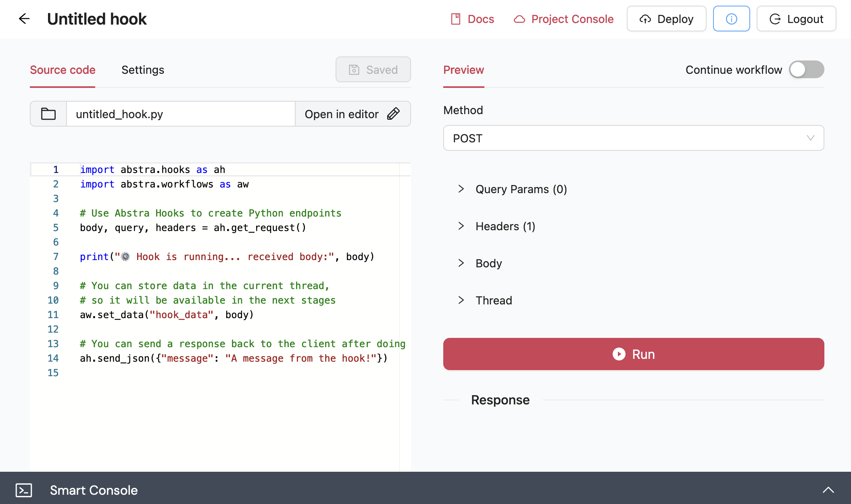Click the Smart Console terminal icon

pyautogui.click(x=24, y=490)
